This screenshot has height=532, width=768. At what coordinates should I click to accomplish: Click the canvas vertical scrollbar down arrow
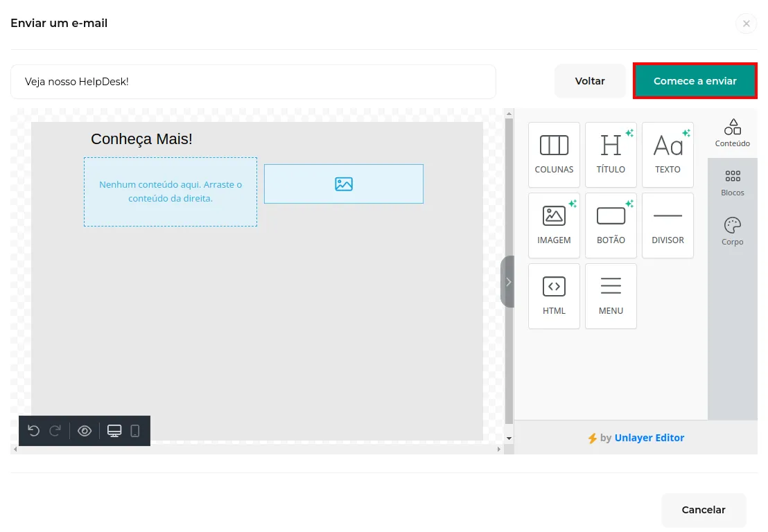pos(509,438)
